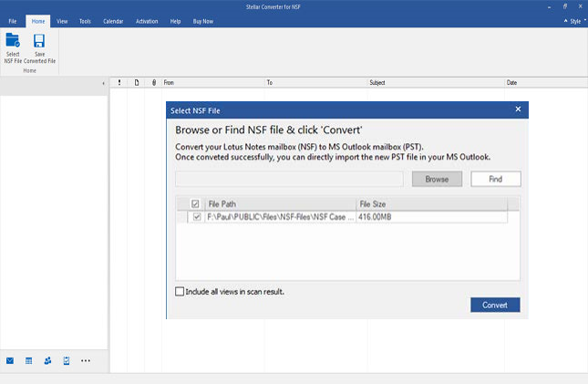Viewport: 588px width, 384px height.
Task: Open the Tools ribbon tab
Action: tap(85, 21)
